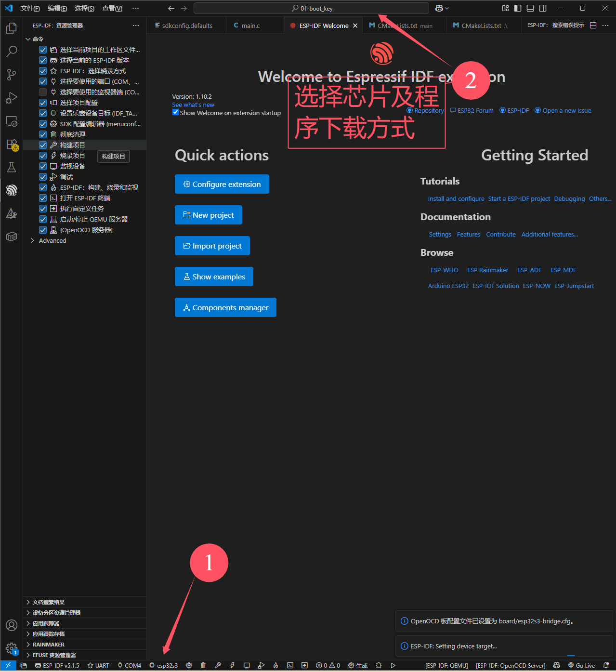The image size is (616, 672).
Task: Click the 01-boot_key command center search box
Action: [311, 8]
